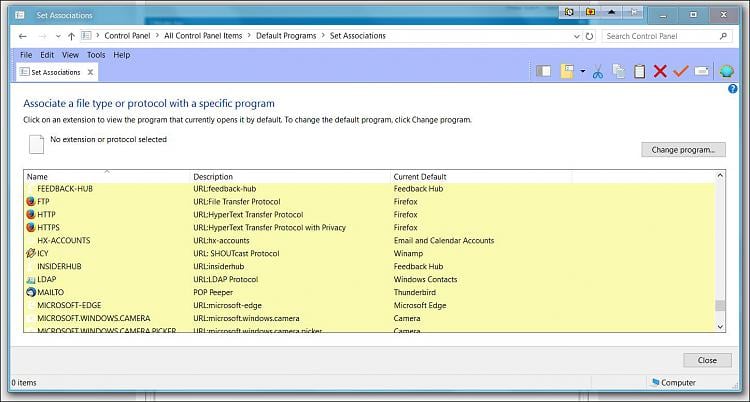Click the Change program button
Viewport: 750px width, 402px height.
(x=683, y=150)
